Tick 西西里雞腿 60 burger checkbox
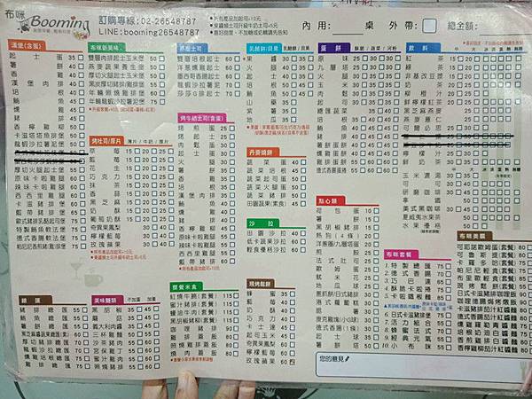 82,195
